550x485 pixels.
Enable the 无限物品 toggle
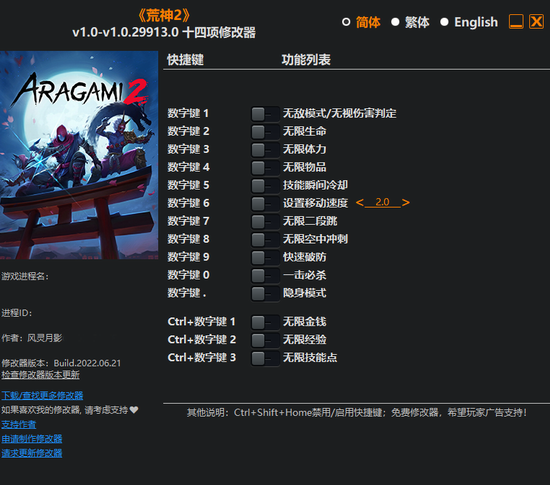coord(265,168)
